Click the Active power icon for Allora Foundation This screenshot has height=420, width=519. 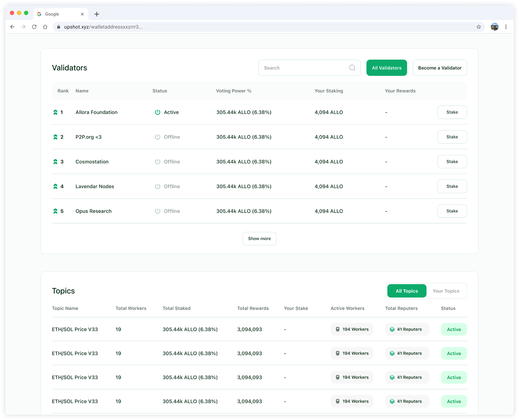[x=157, y=112]
